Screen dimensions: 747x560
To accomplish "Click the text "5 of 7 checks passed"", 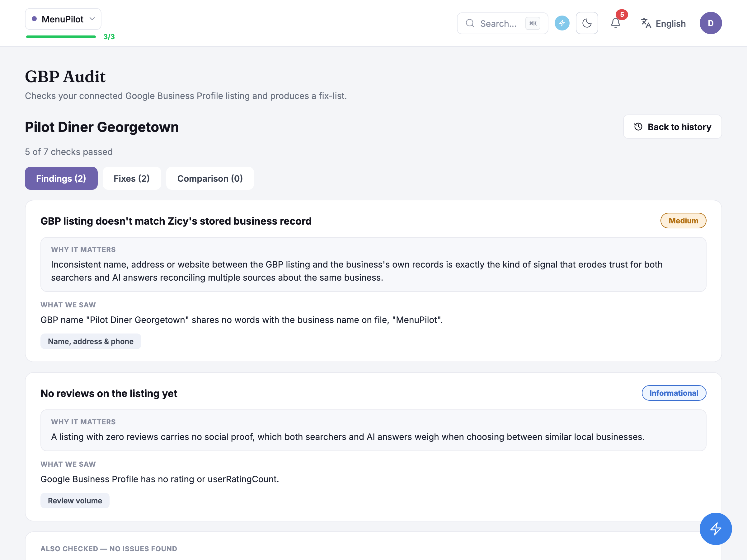I will [x=69, y=152].
